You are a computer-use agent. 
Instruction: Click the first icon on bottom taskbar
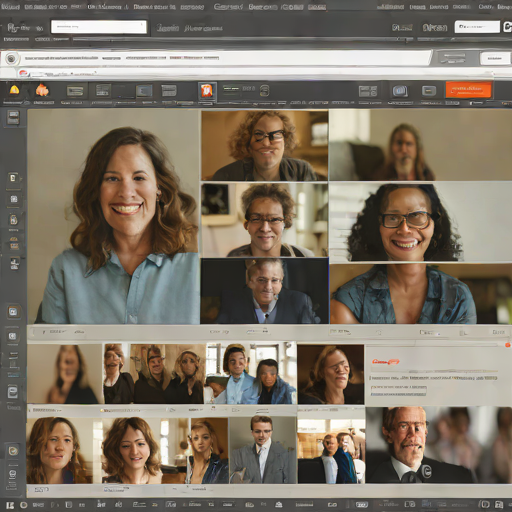10,505
